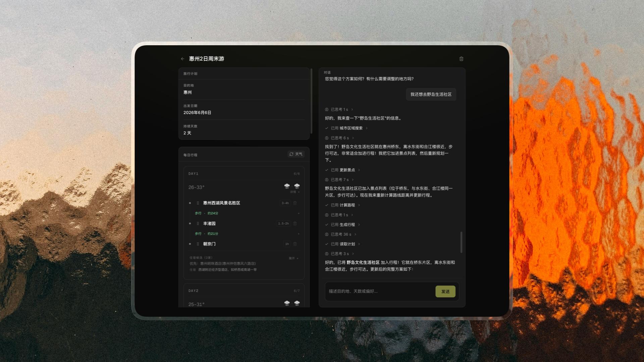
Task: Click the 惠州2日周末游 trip title
Action: point(206,59)
